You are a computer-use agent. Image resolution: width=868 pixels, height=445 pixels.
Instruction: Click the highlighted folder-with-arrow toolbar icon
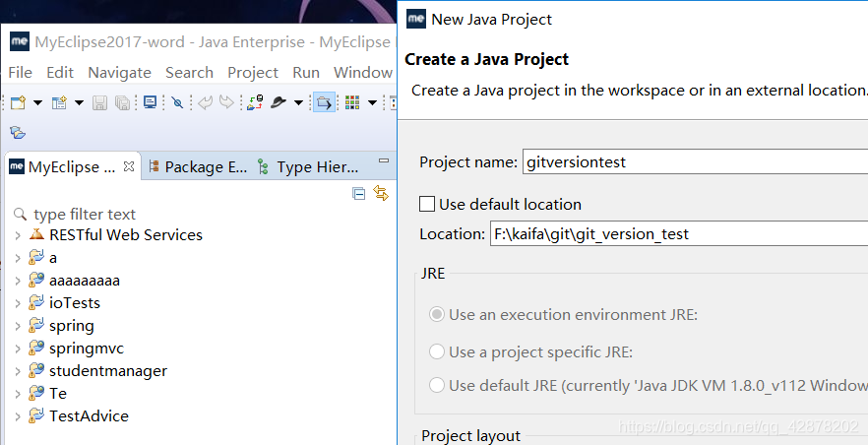pos(324,102)
